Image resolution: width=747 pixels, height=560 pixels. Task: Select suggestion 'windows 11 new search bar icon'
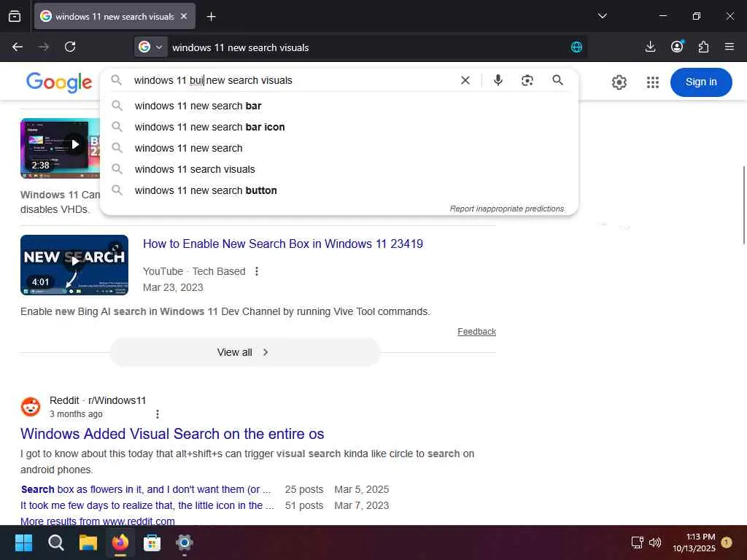coord(339,127)
